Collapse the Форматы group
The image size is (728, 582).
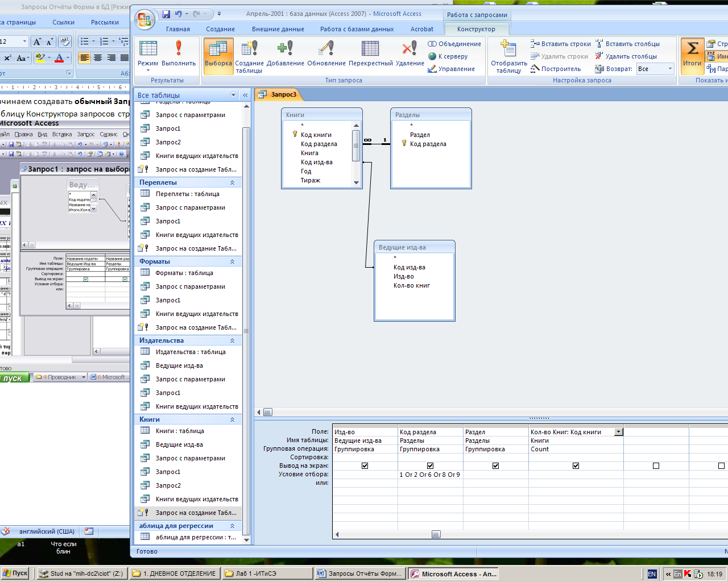point(232,261)
